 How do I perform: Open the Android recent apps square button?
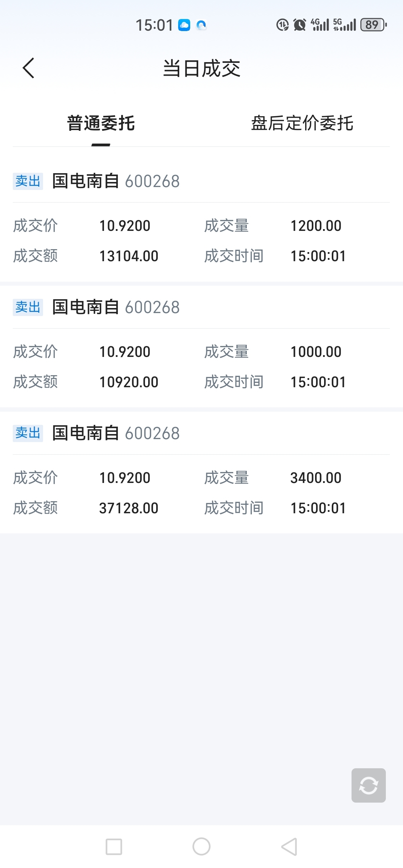tap(114, 846)
